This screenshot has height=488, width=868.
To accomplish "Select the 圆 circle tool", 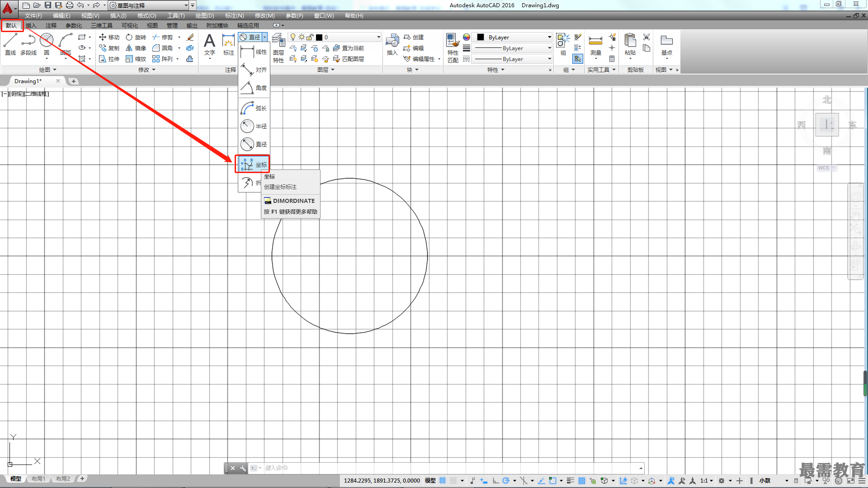I will click(x=47, y=45).
